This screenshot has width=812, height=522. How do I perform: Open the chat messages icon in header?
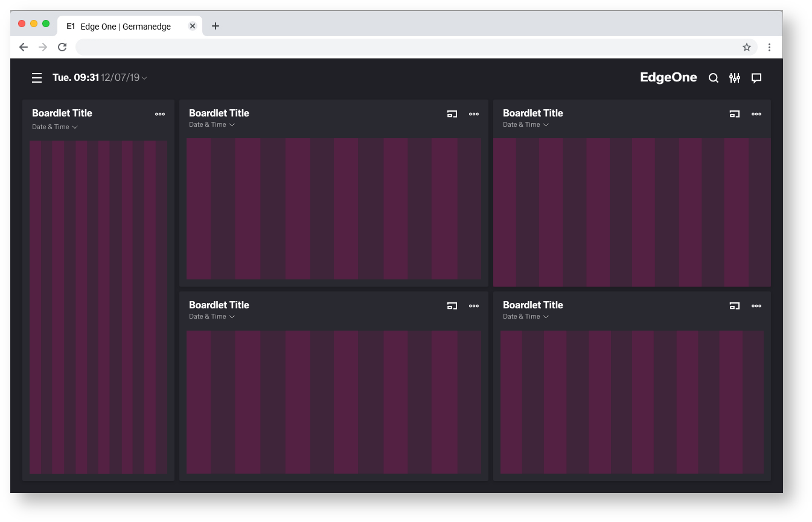coord(756,78)
